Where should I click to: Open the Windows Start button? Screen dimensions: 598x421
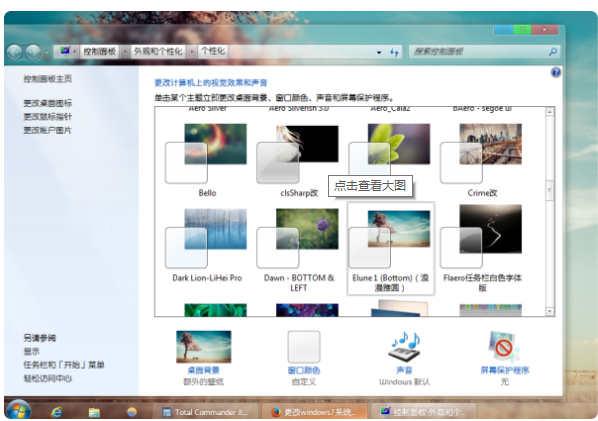18,411
